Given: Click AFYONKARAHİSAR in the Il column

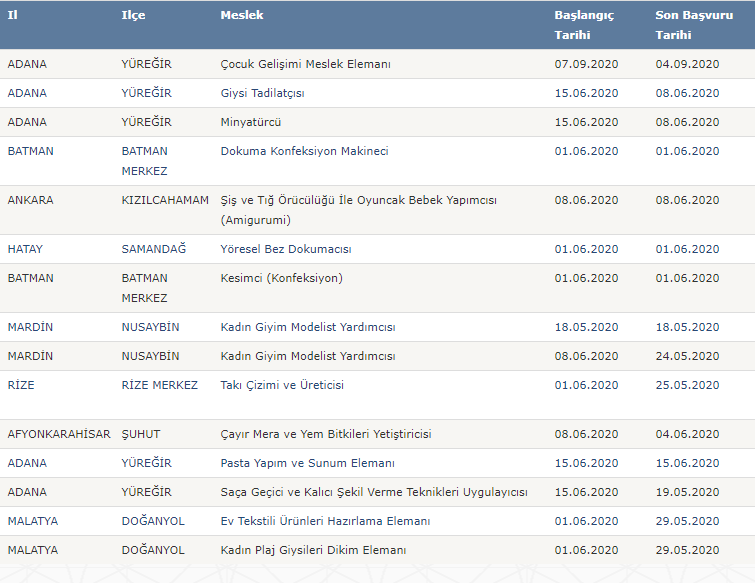Looking at the screenshot, I should 59,434.
